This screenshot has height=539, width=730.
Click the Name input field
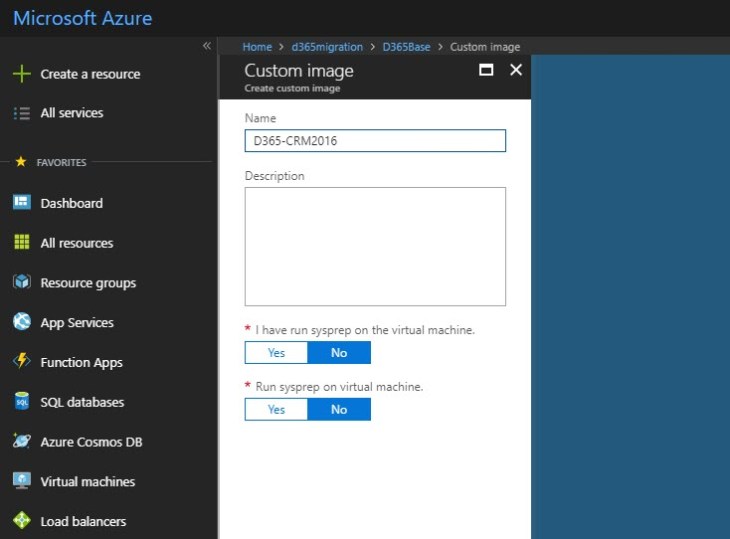(375, 141)
